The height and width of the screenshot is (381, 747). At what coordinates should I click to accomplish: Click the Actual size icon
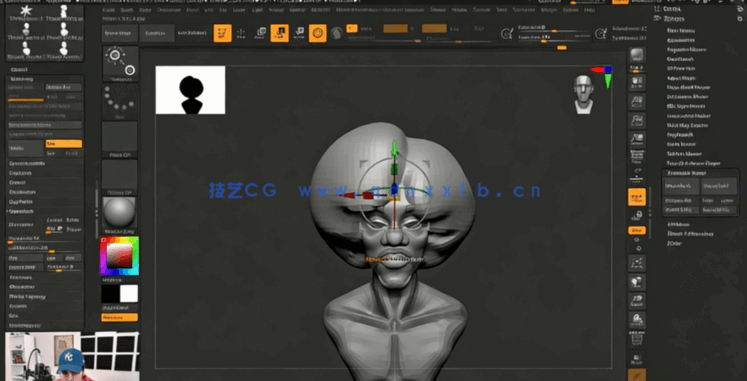[637, 120]
